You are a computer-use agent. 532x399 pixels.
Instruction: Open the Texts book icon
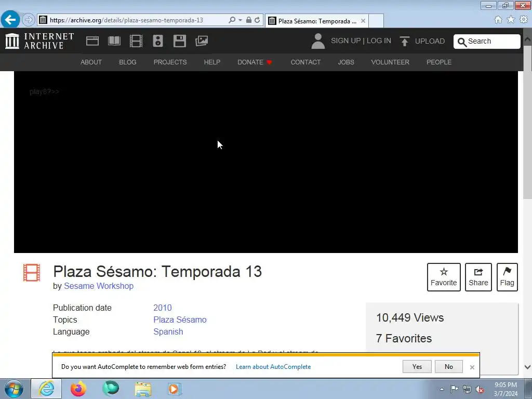point(114,41)
